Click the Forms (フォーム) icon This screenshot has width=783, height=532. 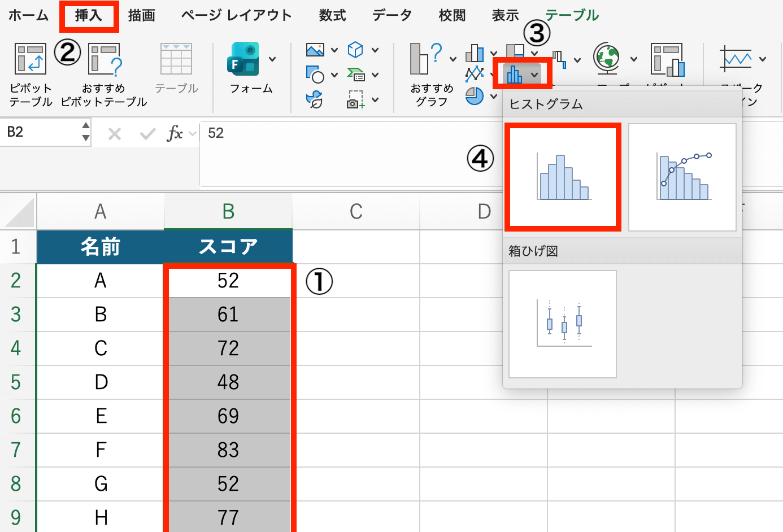tap(243, 58)
